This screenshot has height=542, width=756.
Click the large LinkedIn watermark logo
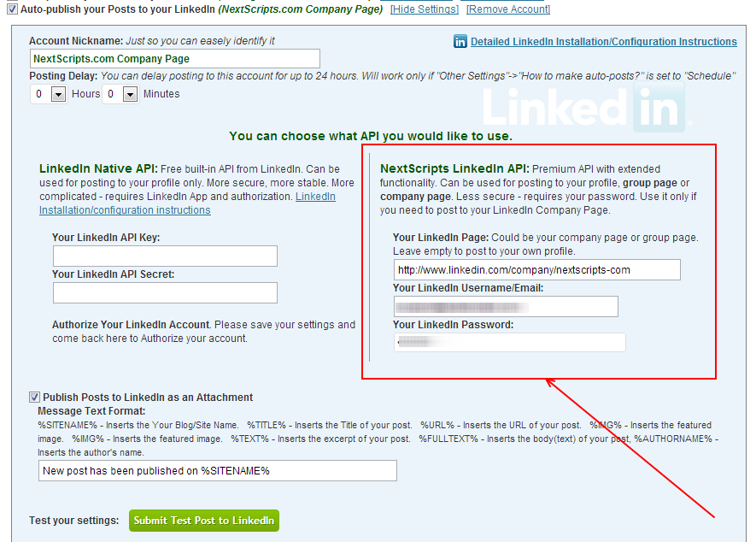click(587, 108)
